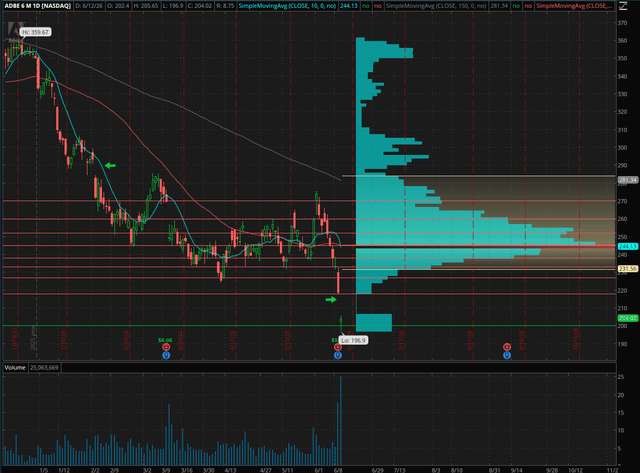The width and height of the screenshot is (640, 473).
Task: Open the June earnings red phone icon
Action: (338, 347)
